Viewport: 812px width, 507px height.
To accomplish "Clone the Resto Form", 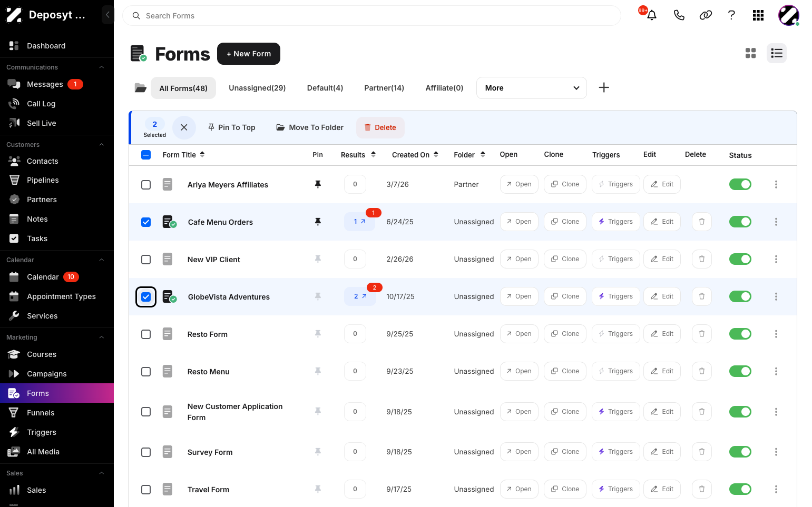I will pos(565,334).
